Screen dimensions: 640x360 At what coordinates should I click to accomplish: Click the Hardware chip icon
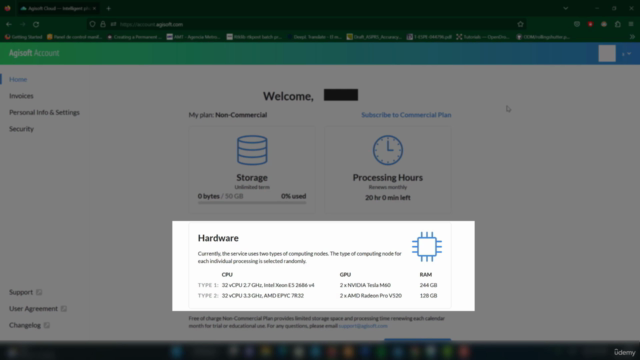coord(427,247)
